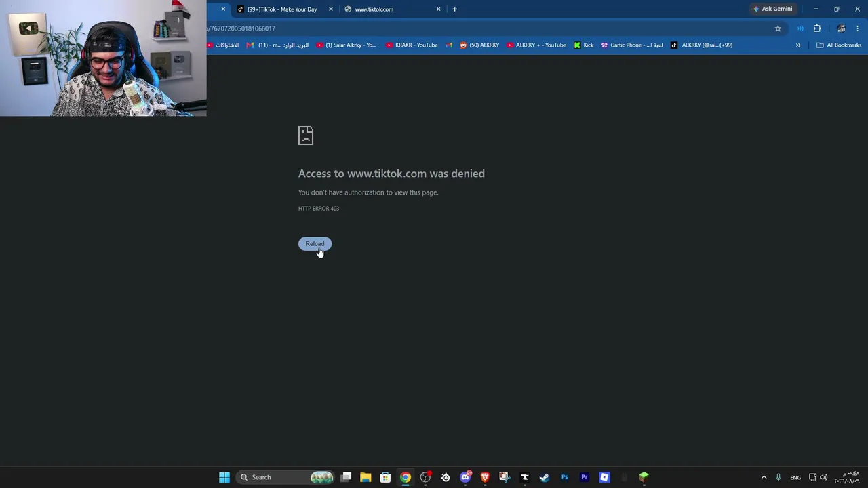Viewport: 868px width, 488px height.
Task: Open the SteelSeries app on the taskbar
Action: coord(446,477)
